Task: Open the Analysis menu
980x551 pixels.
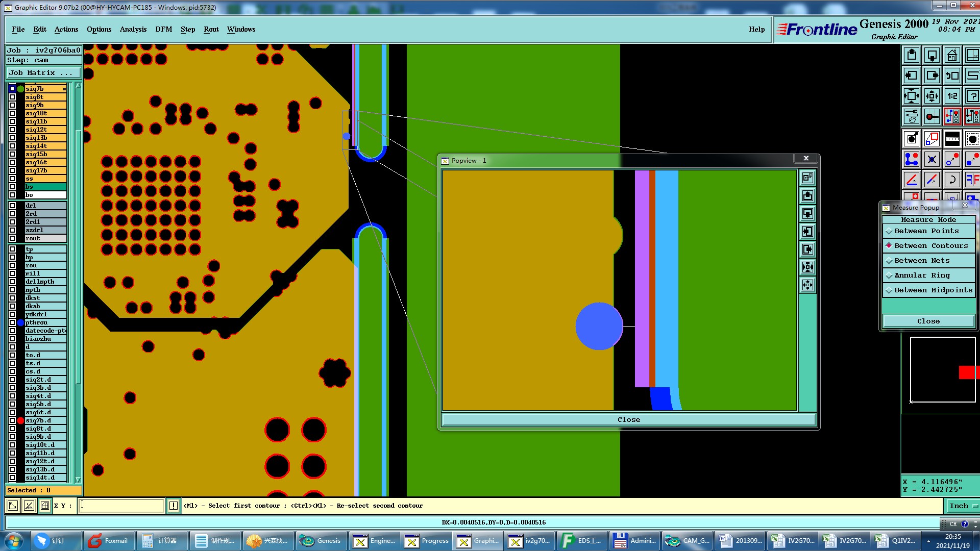Action: [x=133, y=29]
